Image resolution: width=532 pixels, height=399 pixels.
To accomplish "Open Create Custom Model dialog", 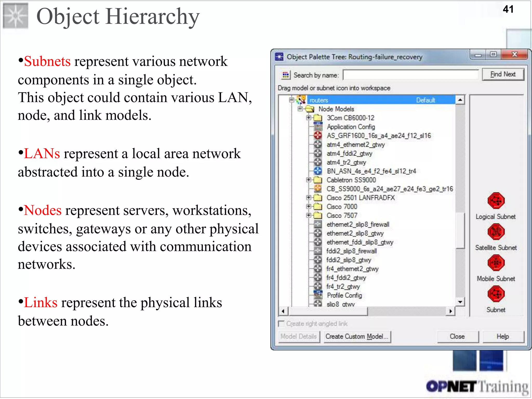I will (x=357, y=337).
